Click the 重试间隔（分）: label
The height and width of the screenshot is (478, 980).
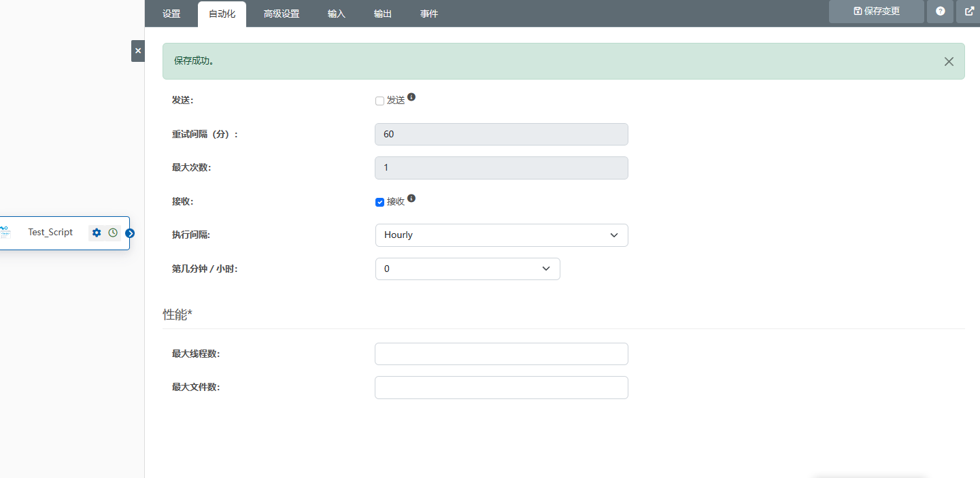point(205,135)
